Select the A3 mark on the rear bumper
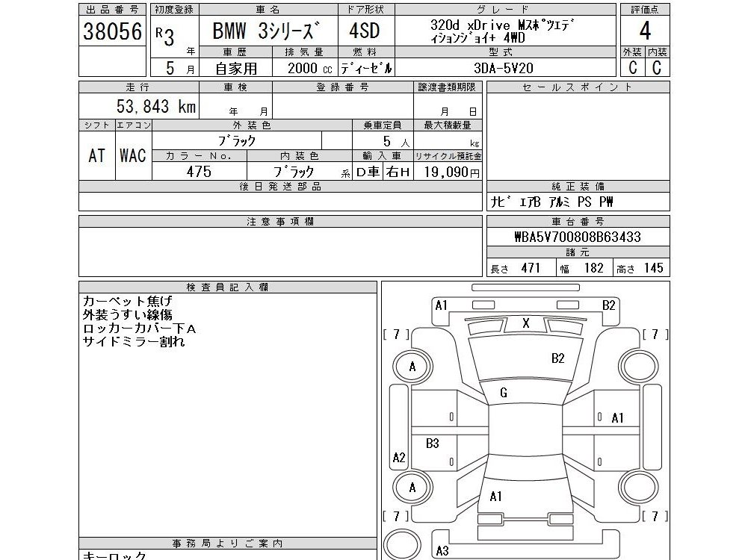Image resolution: width=748 pixels, height=560 pixels. click(442, 551)
